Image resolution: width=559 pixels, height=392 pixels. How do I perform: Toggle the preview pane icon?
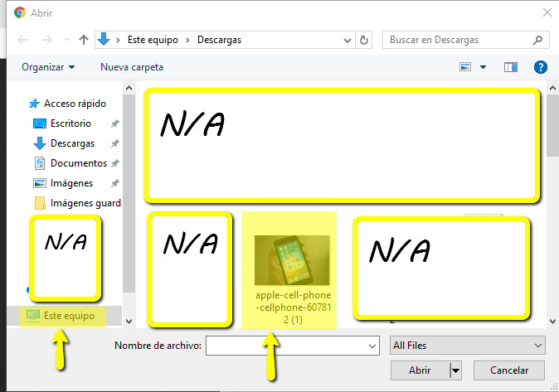tap(511, 67)
